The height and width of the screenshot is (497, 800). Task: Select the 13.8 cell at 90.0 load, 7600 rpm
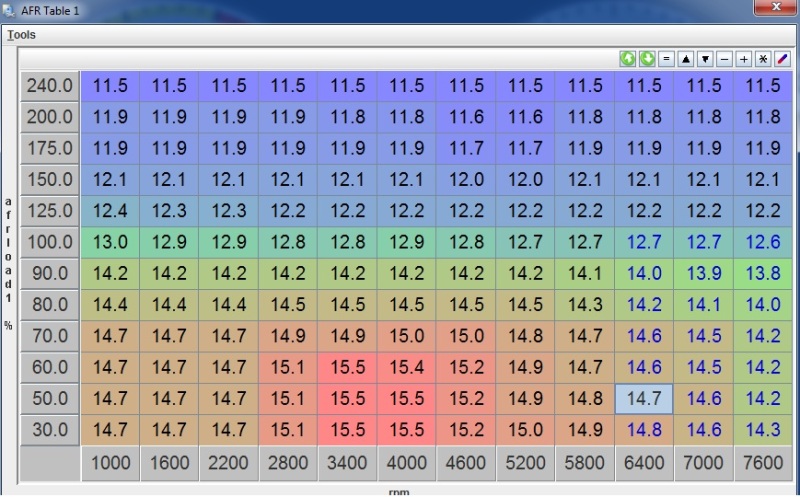[x=763, y=274]
